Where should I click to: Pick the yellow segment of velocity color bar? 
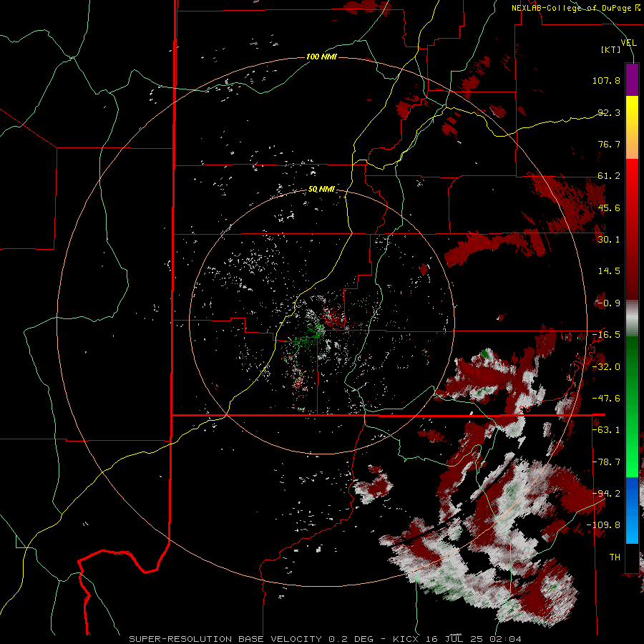pos(632,112)
